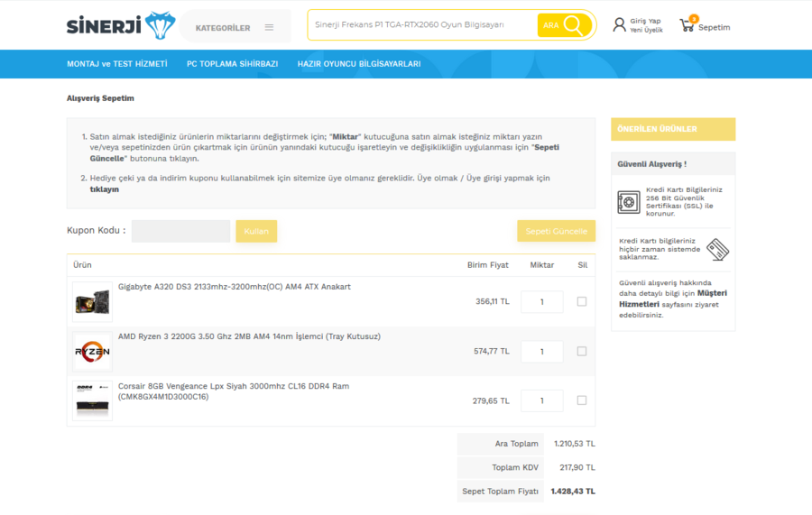Click the 356,11 TL price
The height and width of the screenshot is (515, 812).
[493, 301]
